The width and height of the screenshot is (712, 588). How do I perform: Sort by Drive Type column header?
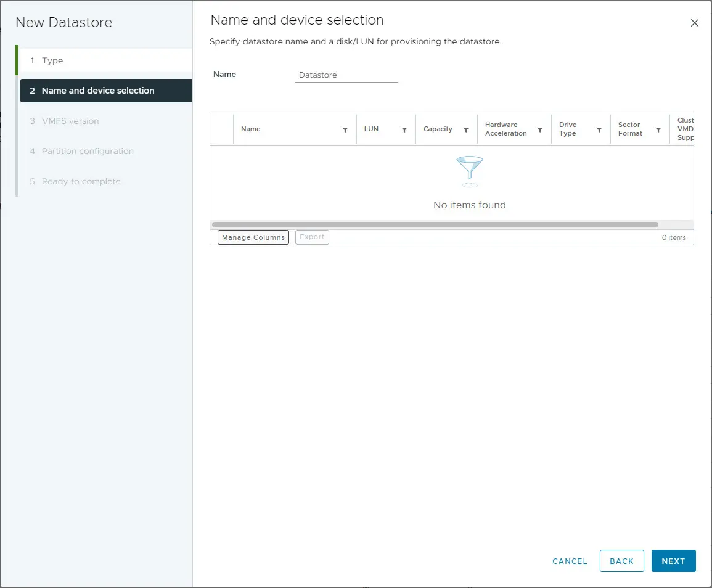click(568, 129)
